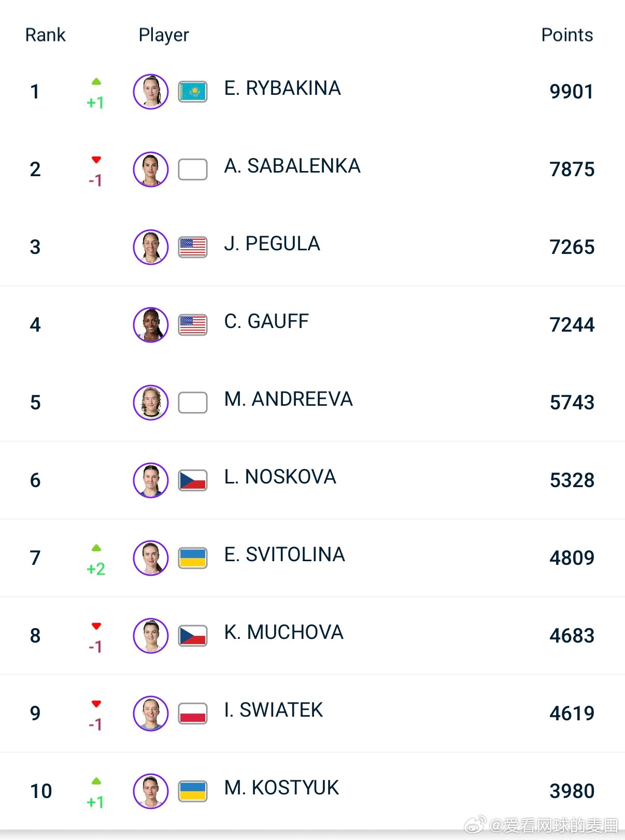Viewport: 625px width, 840px height.
Task: Click the USA flag next to C. Gauff
Action: pos(193,325)
